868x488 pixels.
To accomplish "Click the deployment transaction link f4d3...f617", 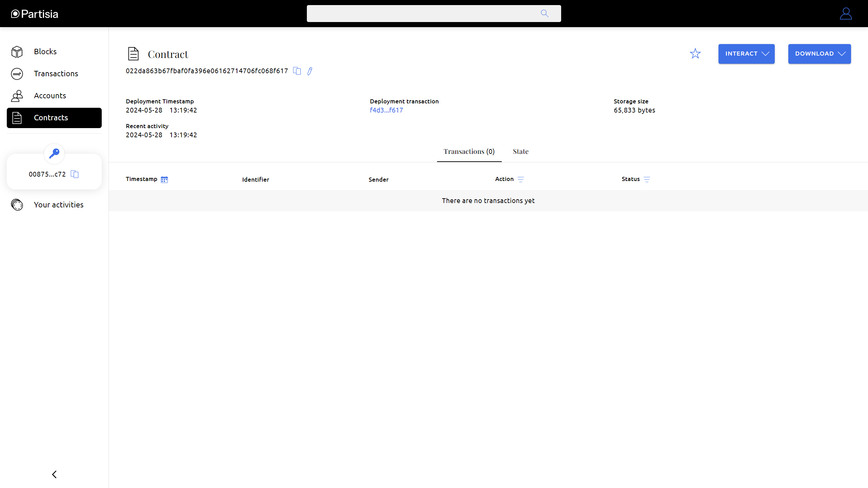I will point(386,110).
